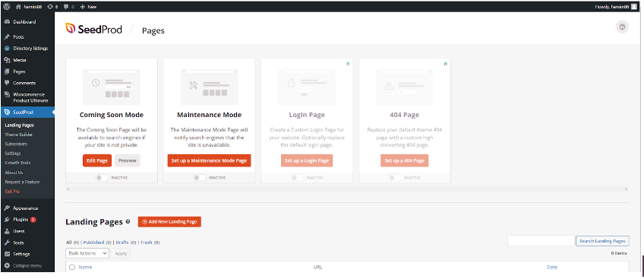
Task: Click the Pro icon on 404 Page card
Action: click(x=446, y=64)
